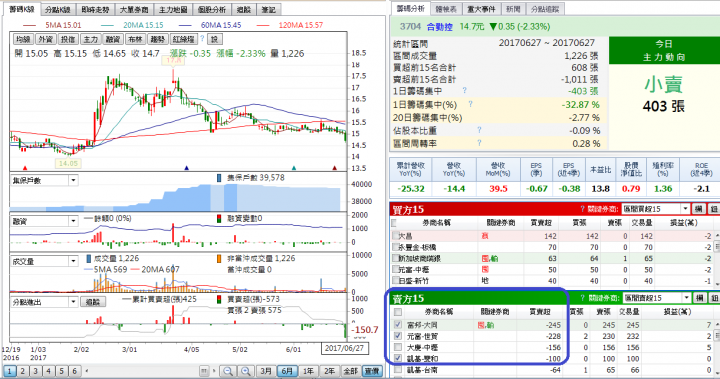Image resolution: width=720 pixels, height=379 pixels.
Task: Toggle the 投信 overlay button
Action: point(68,40)
